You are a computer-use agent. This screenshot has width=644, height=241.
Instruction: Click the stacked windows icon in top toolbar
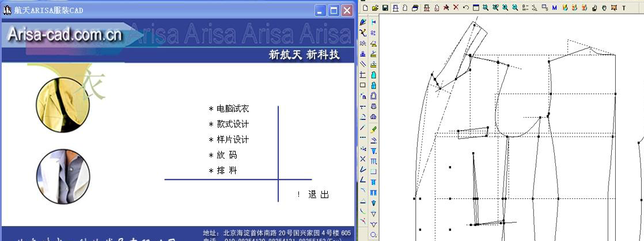coord(415,8)
